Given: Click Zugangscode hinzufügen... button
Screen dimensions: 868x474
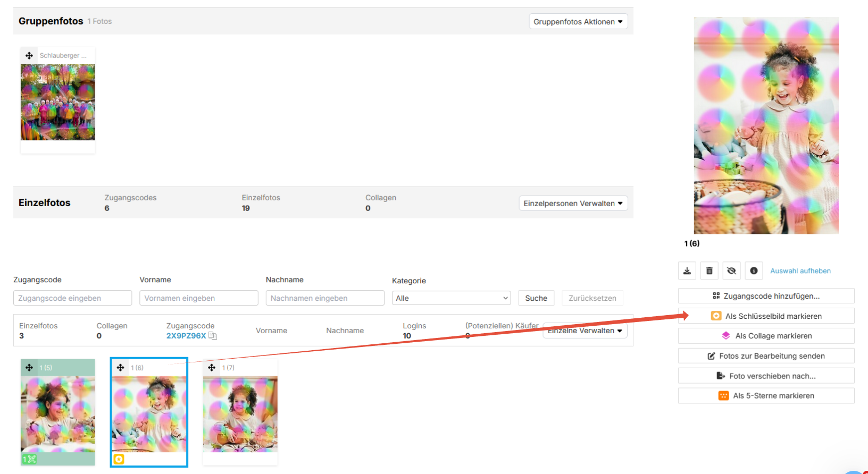Looking at the screenshot, I should [766, 296].
